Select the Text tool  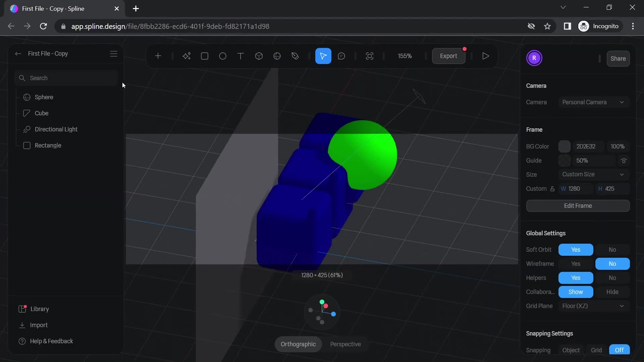tap(240, 56)
